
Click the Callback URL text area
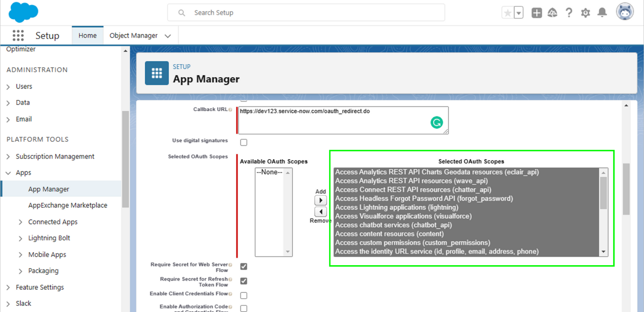[x=343, y=120]
